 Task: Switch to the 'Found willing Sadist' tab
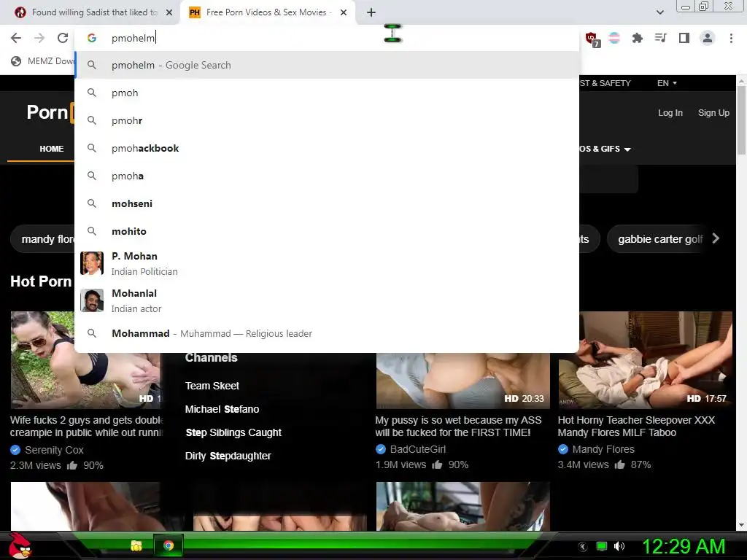(93, 12)
